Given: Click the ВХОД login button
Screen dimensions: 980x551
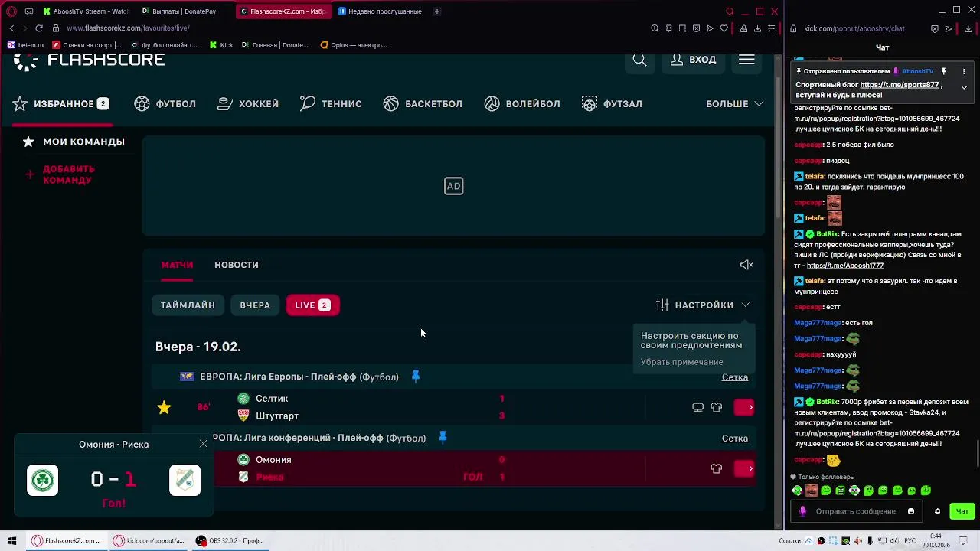Looking at the screenshot, I should click(693, 60).
